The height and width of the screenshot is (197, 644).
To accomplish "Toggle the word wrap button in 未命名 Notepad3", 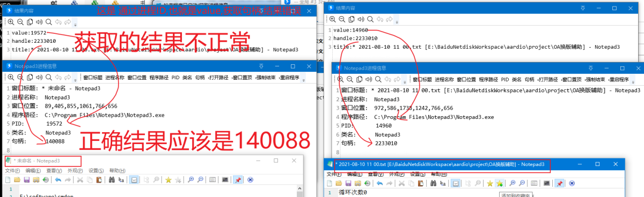I will click(x=134, y=180).
